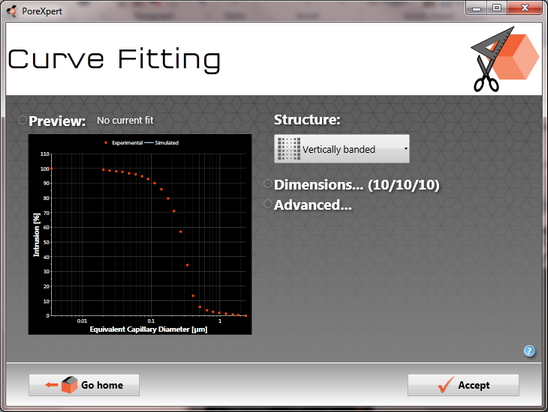Maximize the PoreXpert window
The image size is (548, 412).
click(497, 8)
